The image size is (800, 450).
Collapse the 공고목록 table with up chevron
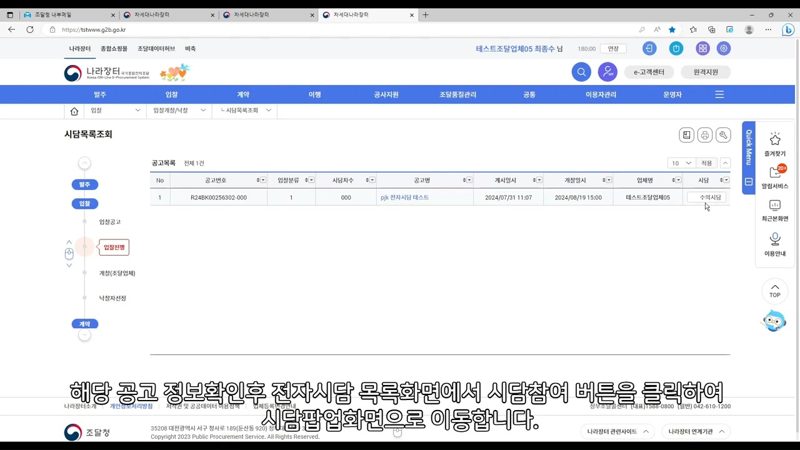(x=725, y=163)
